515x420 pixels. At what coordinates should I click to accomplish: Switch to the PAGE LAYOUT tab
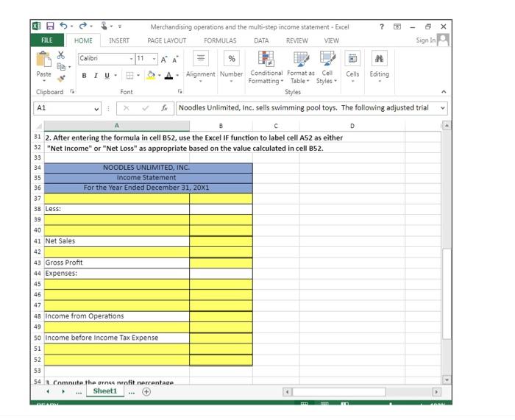166,40
